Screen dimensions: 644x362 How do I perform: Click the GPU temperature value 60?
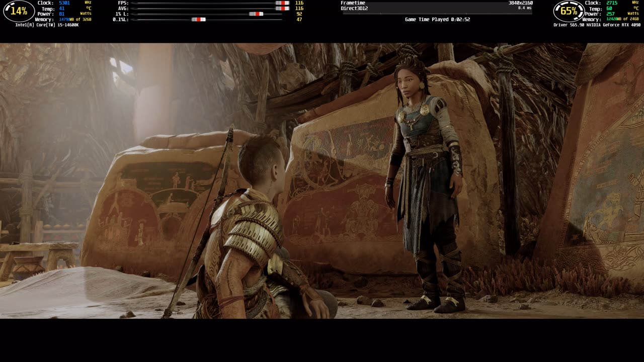coord(609,9)
